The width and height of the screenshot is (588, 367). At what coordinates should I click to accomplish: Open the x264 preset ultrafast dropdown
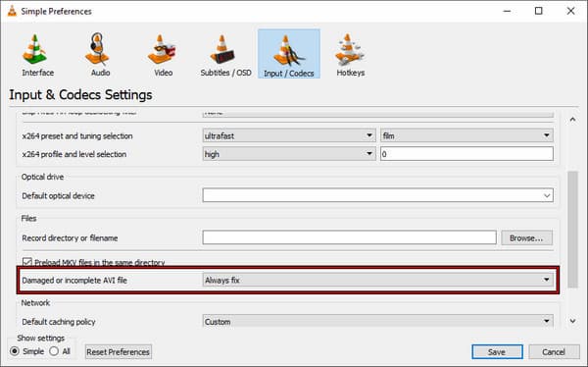[x=289, y=135]
